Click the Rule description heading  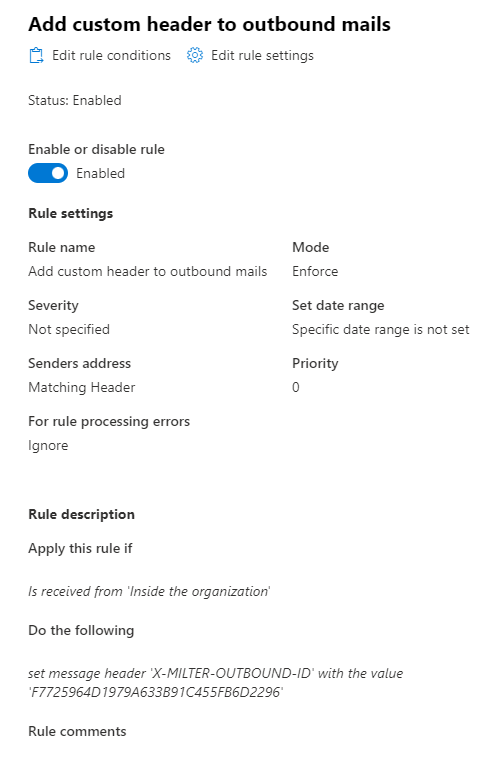click(81, 514)
